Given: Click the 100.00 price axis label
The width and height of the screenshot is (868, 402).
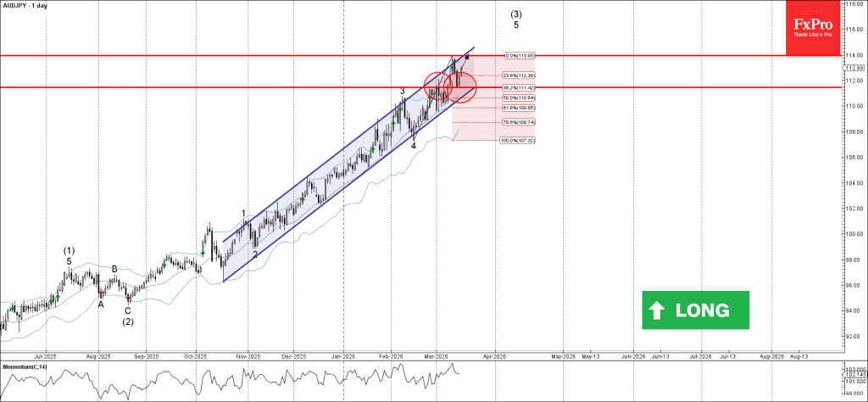Looking at the screenshot, I should point(854,234).
